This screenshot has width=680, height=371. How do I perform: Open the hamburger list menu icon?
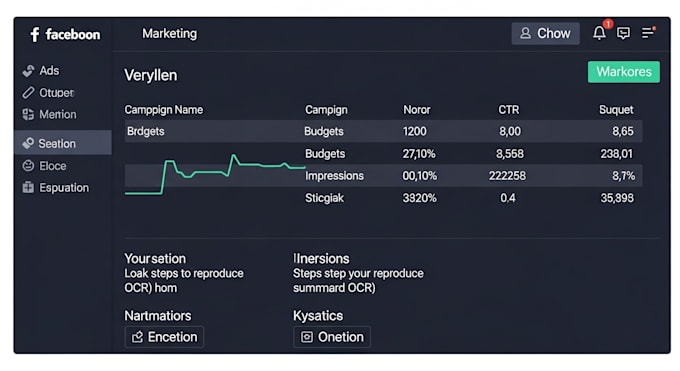[x=648, y=33]
